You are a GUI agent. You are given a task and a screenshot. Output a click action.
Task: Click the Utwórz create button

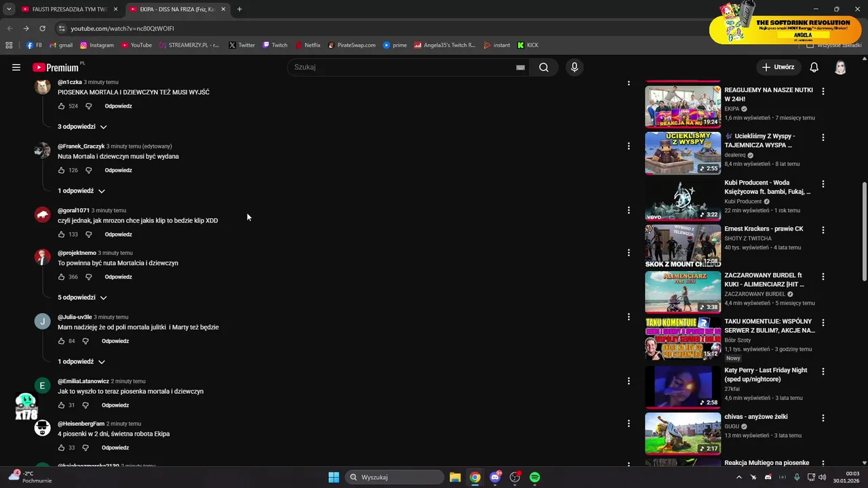tap(777, 67)
